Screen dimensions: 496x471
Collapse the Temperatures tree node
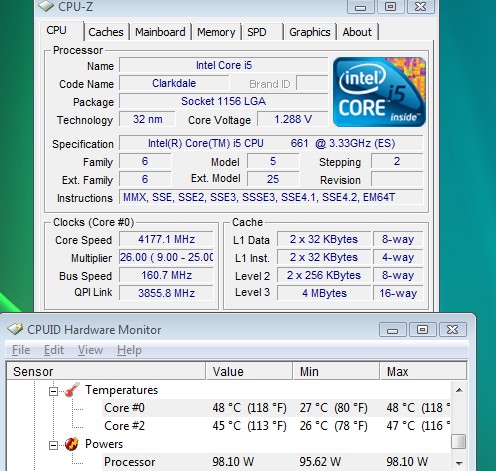[x=53, y=391]
